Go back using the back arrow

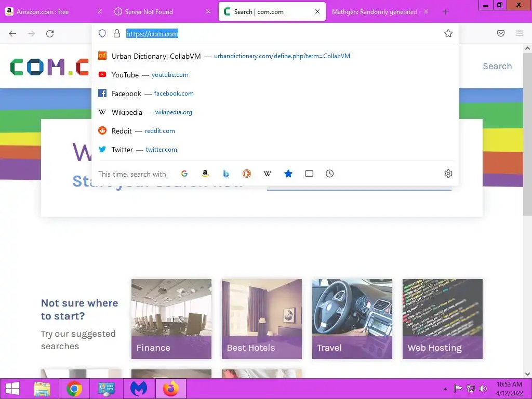tap(12, 34)
